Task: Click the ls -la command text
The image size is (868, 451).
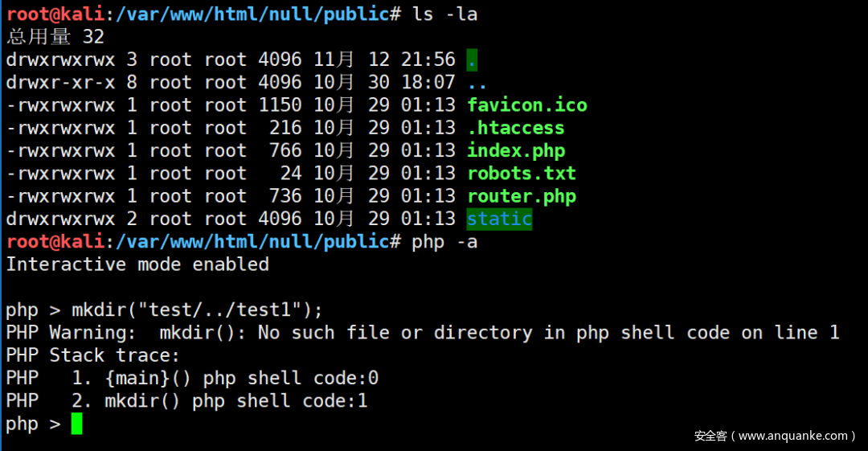Action: pyautogui.click(x=444, y=14)
